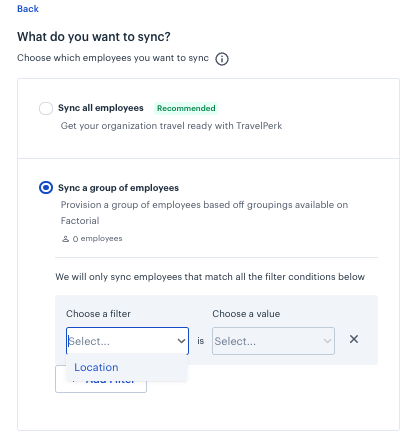This screenshot has width=412, height=445.
Task: Click the info icon beside sync description
Action: (x=222, y=59)
